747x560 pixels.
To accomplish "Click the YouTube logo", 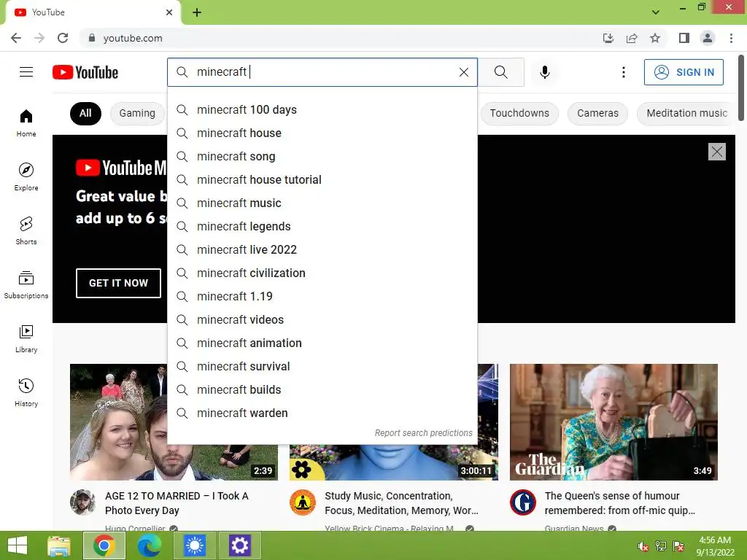I will point(85,72).
